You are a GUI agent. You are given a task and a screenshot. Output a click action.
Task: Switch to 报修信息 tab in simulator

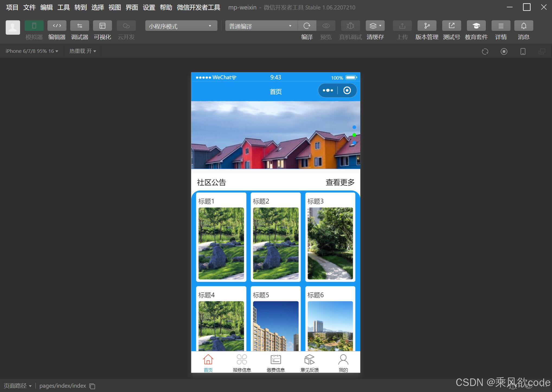[242, 362]
